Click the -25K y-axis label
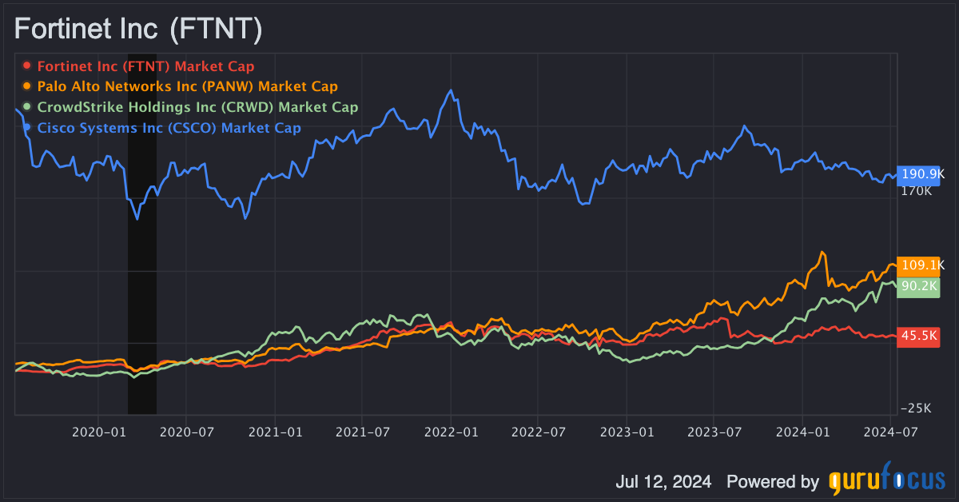The height and width of the screenshot is (502, 959). (917, 408)
